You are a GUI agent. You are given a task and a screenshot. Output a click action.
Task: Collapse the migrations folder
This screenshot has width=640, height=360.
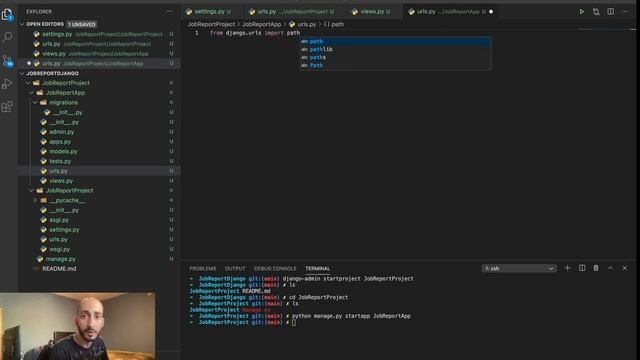coord(35,102)
